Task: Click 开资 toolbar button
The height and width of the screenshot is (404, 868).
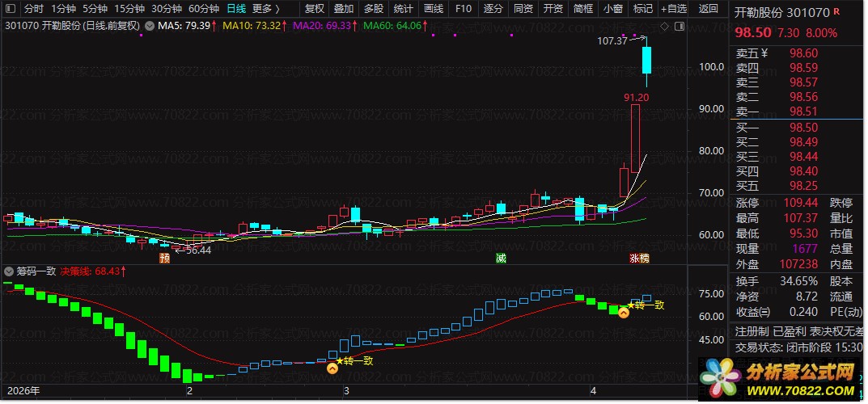Action: 553,9
